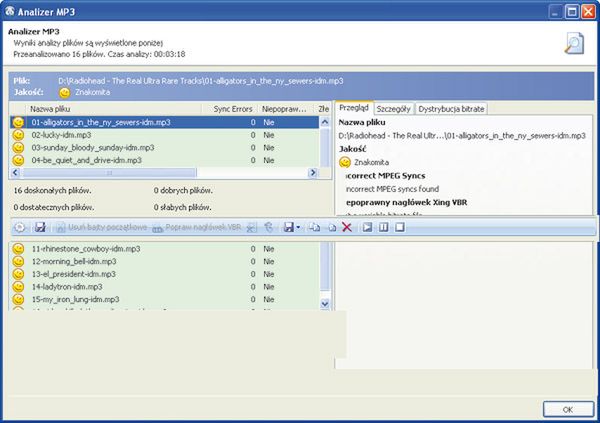600x423 pixels.
Task: Select file 02-lucky-idm.mp3 in the list
Action: click(61, 134)
